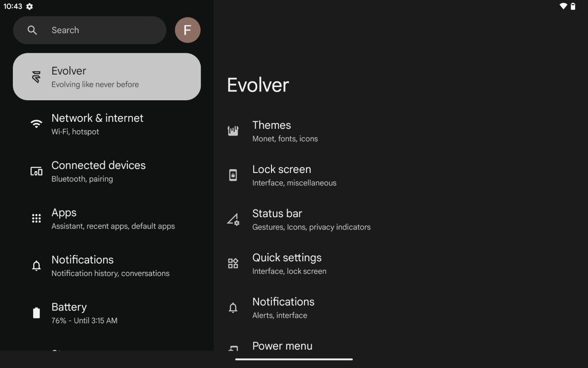
Task: Click the Evolver logo icon in sidebar
Action: point(36,77)
